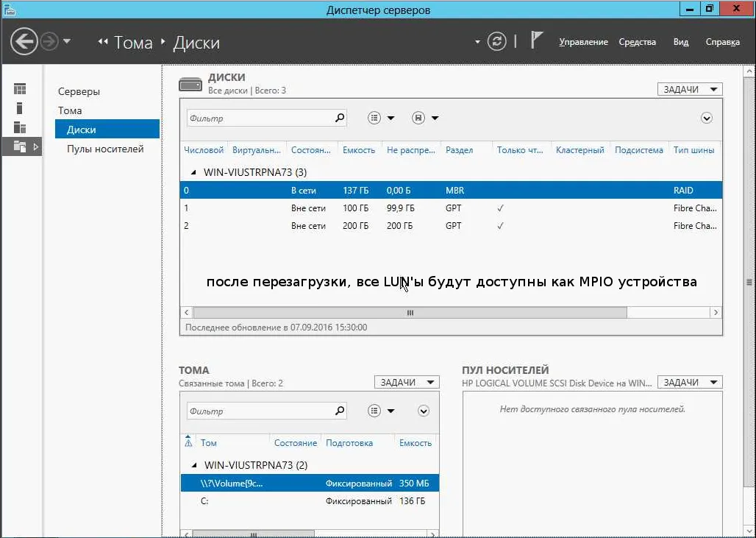This screenshot has width=756, height=538.
Task: Click the Фильтр field in Тома panel
Action: 260,411
